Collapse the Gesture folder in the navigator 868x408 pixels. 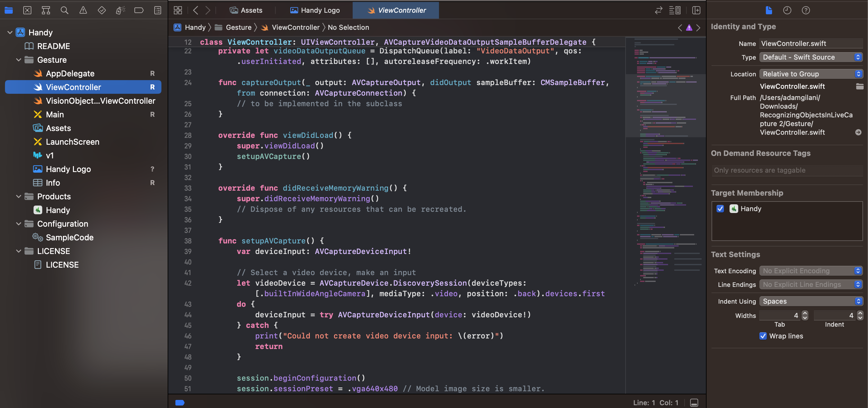pos(19,60)
